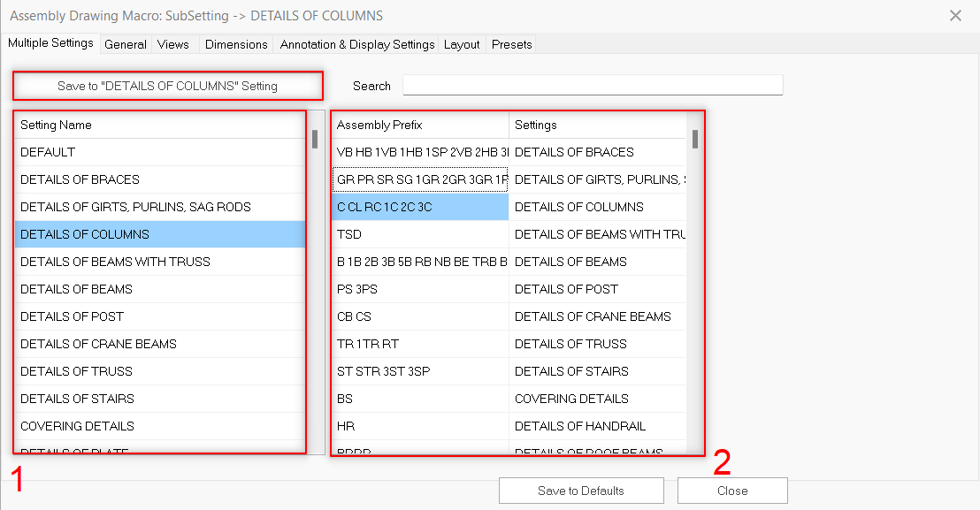Switch to the Layout tab

point(462,44)
